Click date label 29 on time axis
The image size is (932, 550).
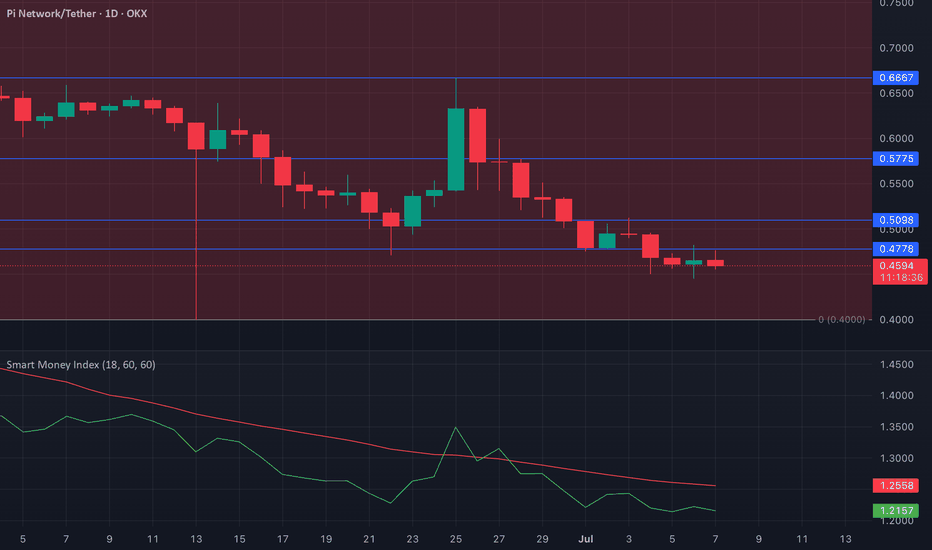pos(542,539)
